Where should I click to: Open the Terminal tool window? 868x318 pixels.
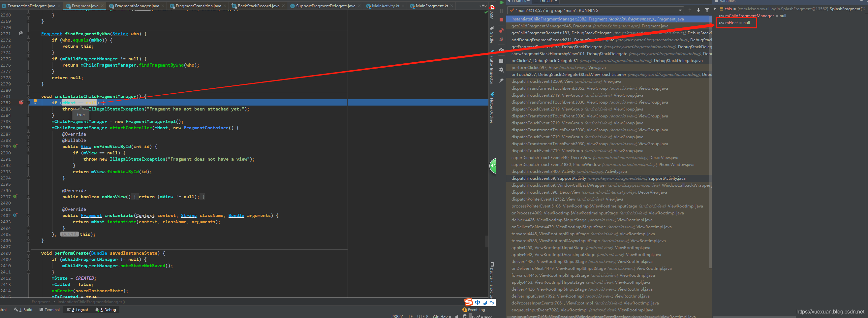click(49, 309)
